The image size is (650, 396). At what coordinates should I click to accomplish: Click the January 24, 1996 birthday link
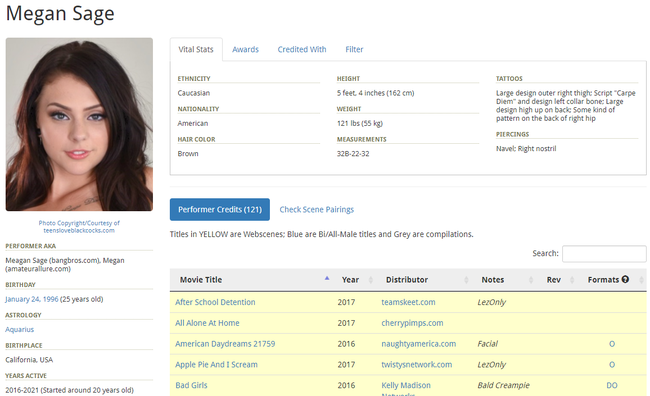tap(32, 299)
